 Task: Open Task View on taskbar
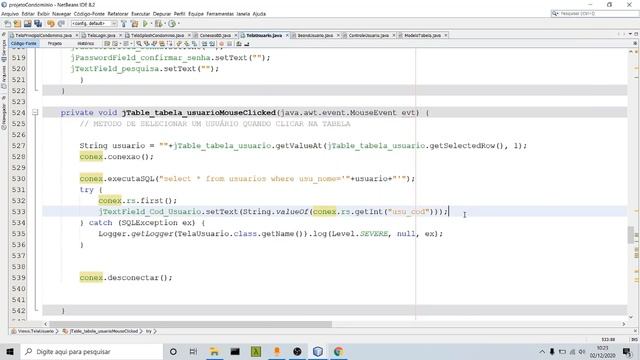pyautogui.click(x=193, y=351)
